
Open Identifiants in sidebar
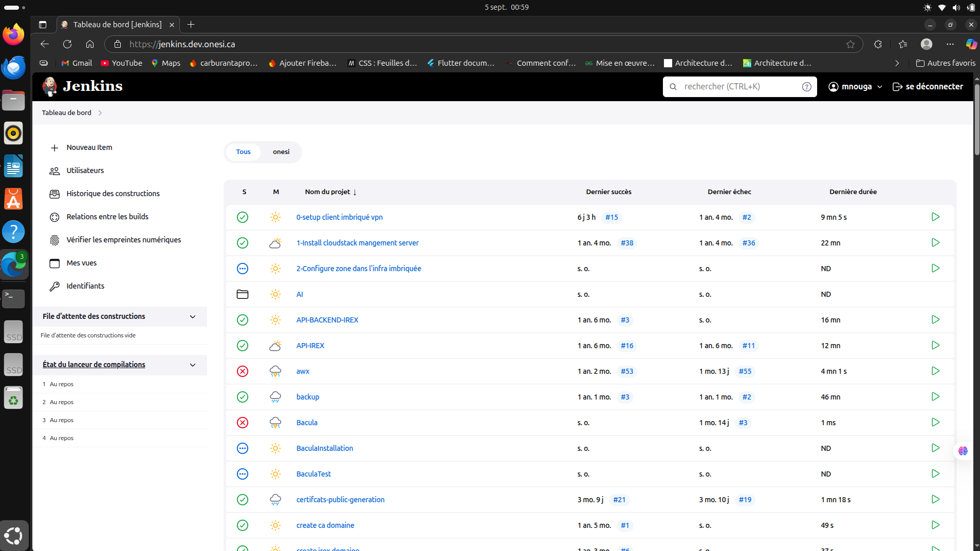[85, 286]
